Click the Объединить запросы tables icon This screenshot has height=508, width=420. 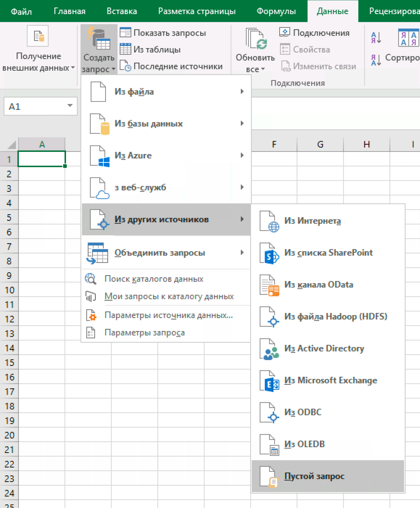(97, 253)
